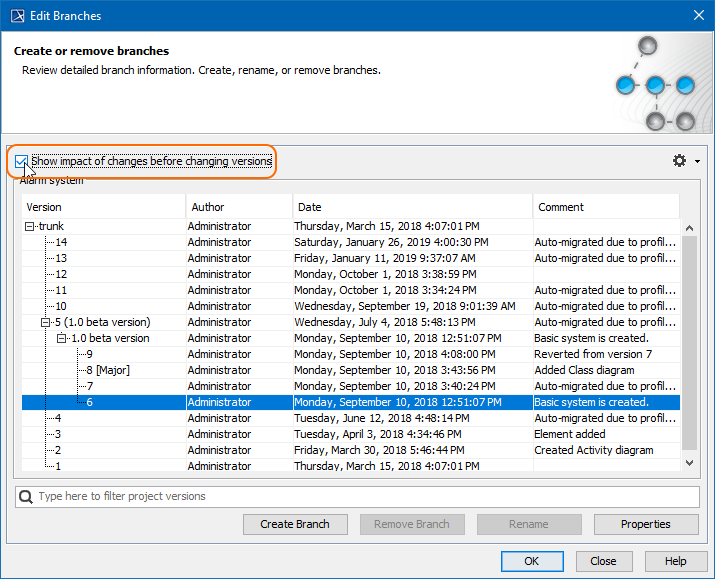This screenshot has width=715, height=579.
Task: Sort by the Version column header
Action: [104, 207]
